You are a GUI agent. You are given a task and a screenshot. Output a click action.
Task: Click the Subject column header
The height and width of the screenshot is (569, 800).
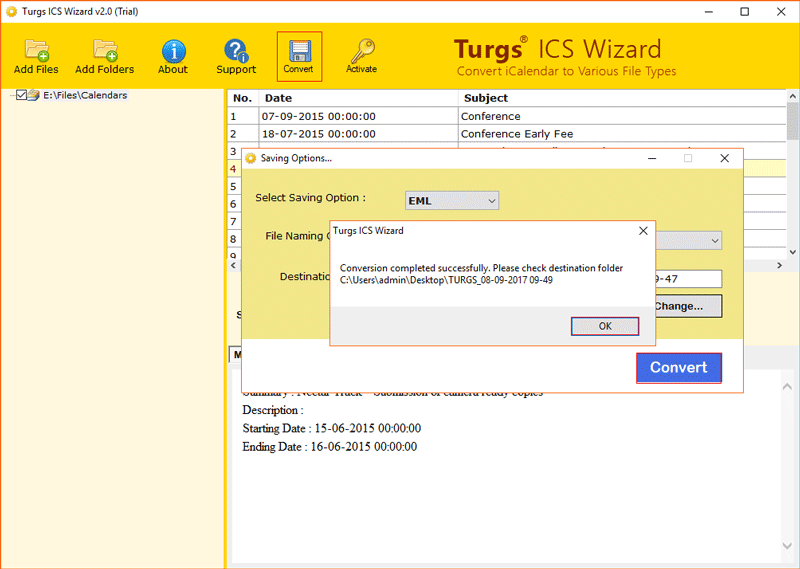(x=622, y=98)
